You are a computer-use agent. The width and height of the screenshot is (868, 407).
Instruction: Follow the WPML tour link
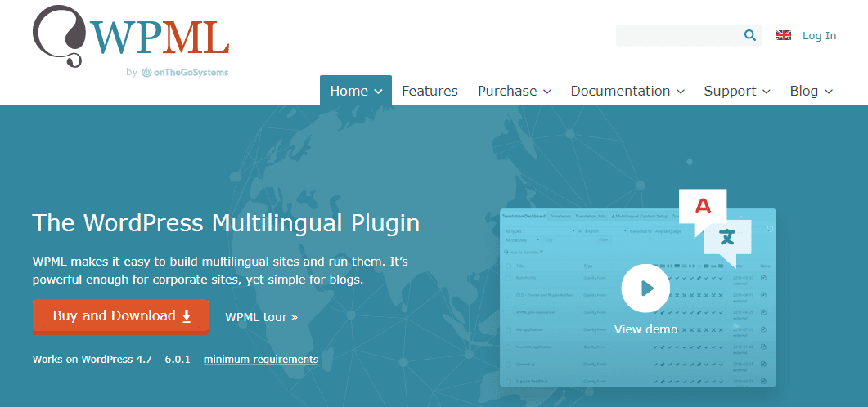coord(261,317)
